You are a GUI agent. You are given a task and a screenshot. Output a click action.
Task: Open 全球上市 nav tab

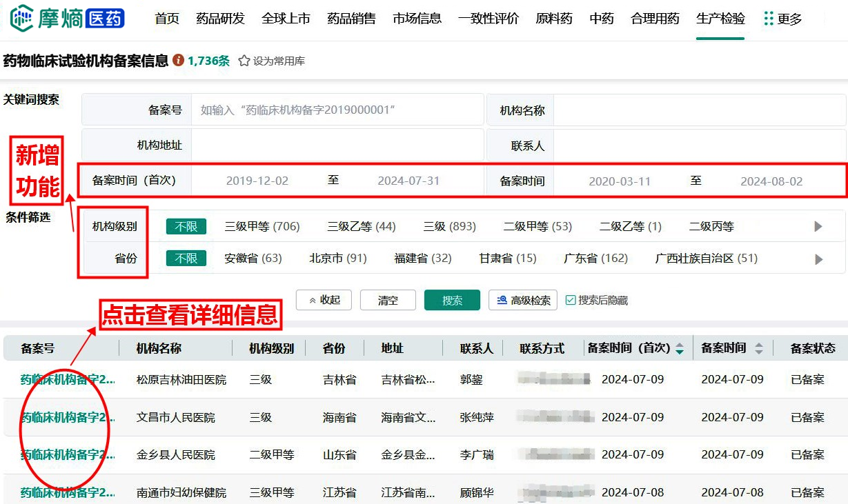(286, 19)
